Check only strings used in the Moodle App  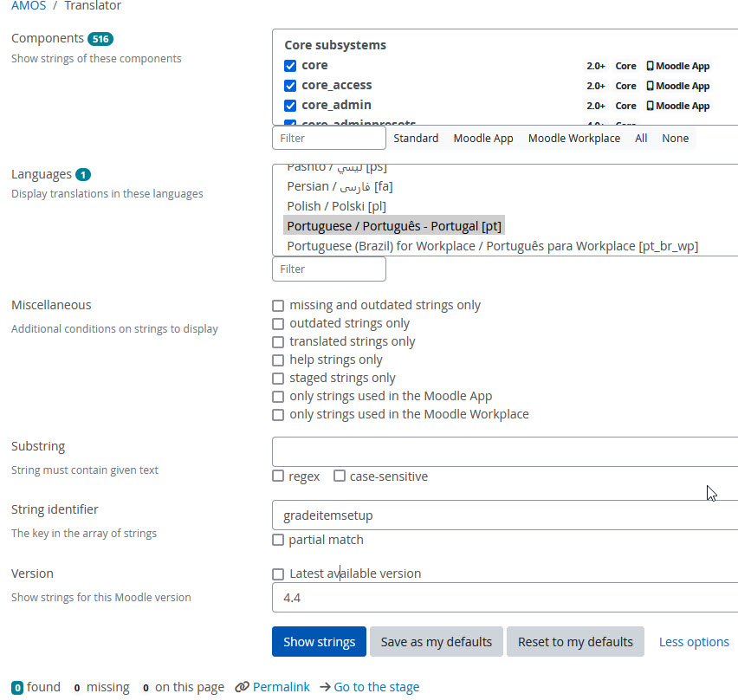pos(278,397)
